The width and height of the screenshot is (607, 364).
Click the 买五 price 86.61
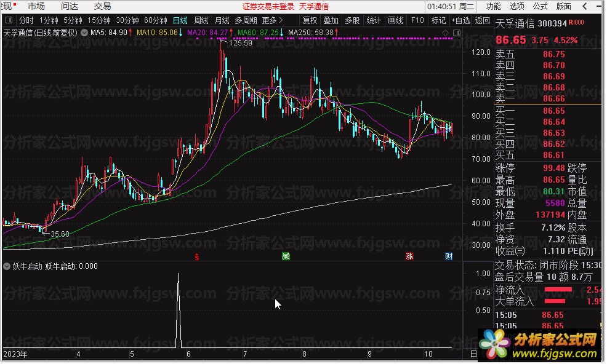553,156
